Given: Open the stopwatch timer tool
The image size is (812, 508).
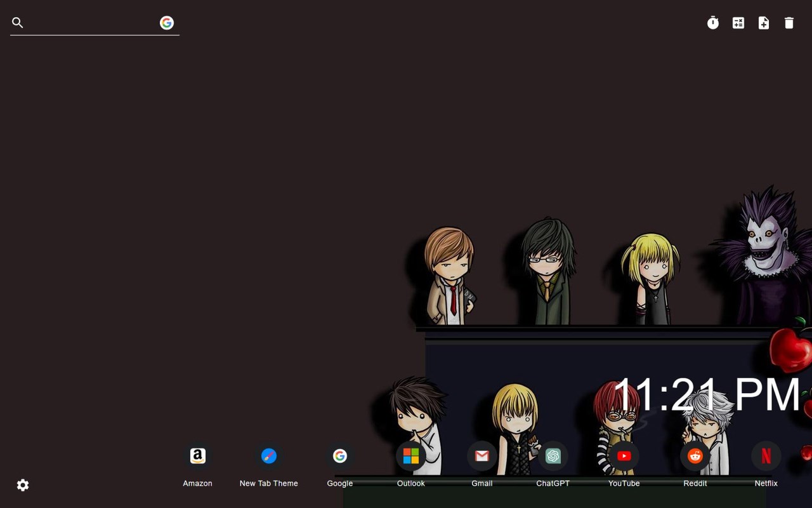Looking at the screenshot, I should click(x=713, y=23).
